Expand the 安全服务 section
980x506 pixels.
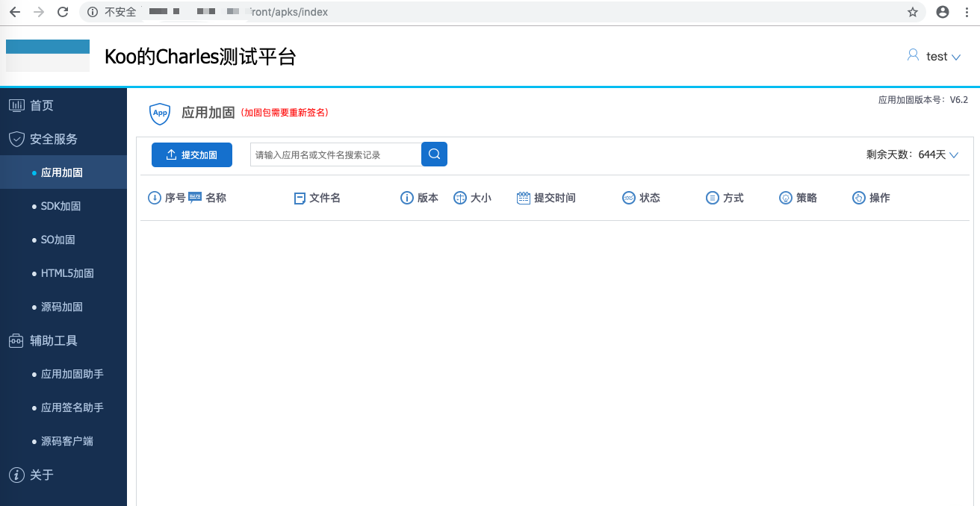click(63, 139)
